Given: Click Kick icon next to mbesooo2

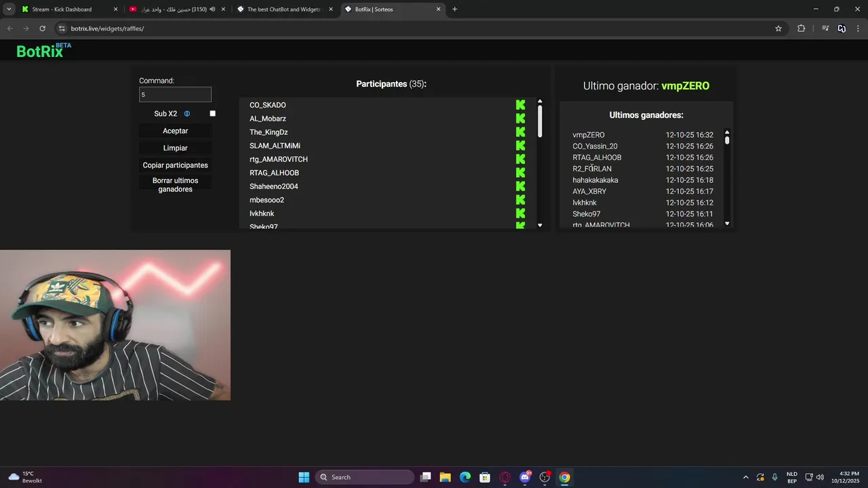Looking at the screenshot, I should pos(520,200).
